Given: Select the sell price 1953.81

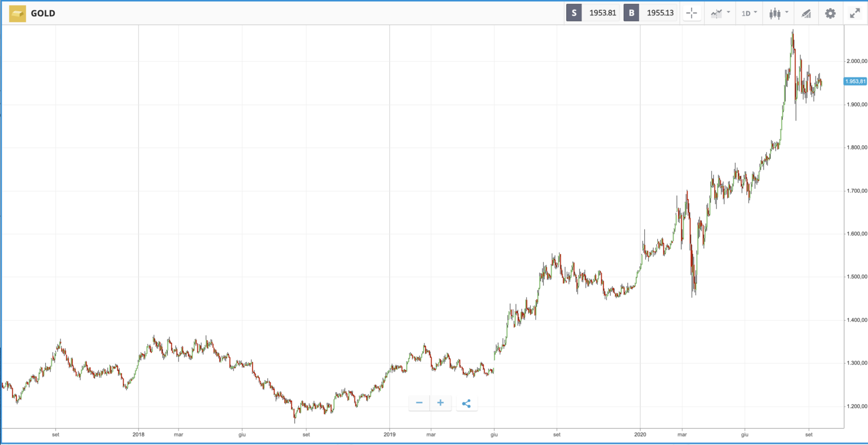Looking at the screenshot, I should click(x=602, y=12).
